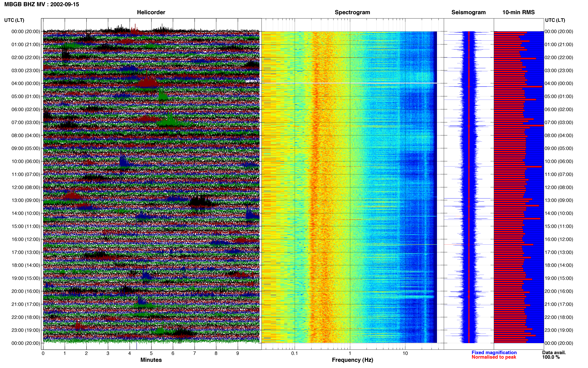This screenshot has height=368, width=588.
Task: Click tick label 7 on Minutes axis
Action: pyautogui.click(x=195, y=353)
